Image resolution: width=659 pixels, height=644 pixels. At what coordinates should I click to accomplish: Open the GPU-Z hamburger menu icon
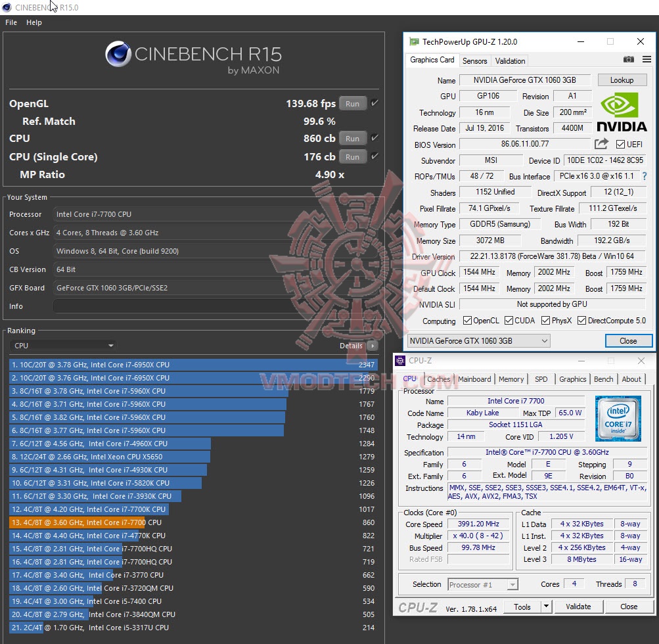[647, 59]
